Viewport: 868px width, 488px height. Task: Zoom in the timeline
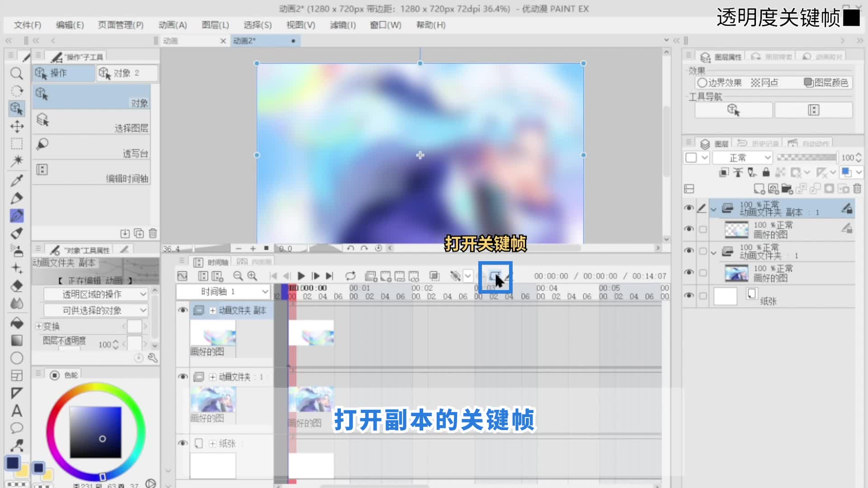252,276
